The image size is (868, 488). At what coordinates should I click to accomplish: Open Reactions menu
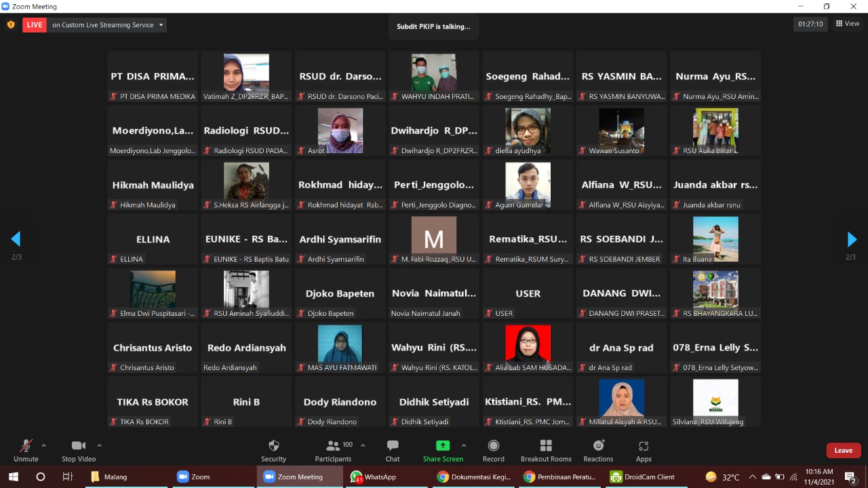tap(598, 451)
